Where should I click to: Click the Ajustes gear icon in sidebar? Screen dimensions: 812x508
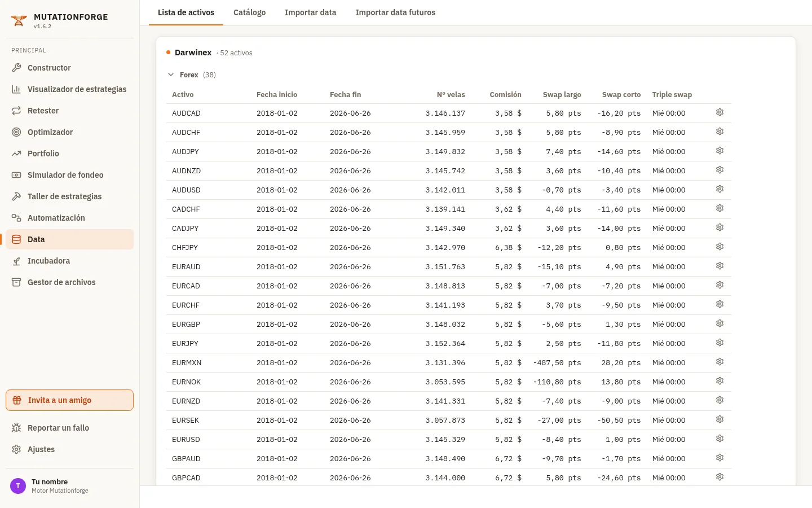16,449
